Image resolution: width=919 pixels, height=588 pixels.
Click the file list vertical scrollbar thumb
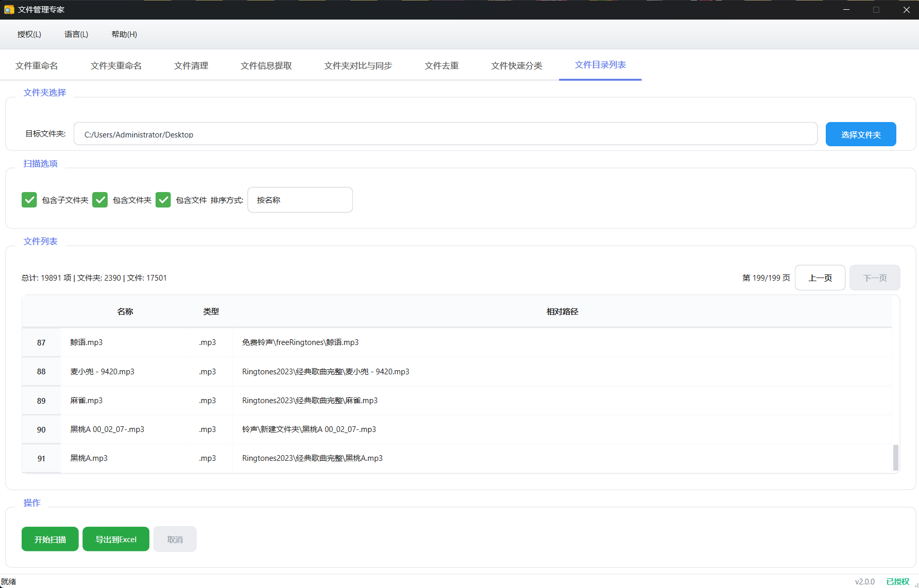coord(895,457)
